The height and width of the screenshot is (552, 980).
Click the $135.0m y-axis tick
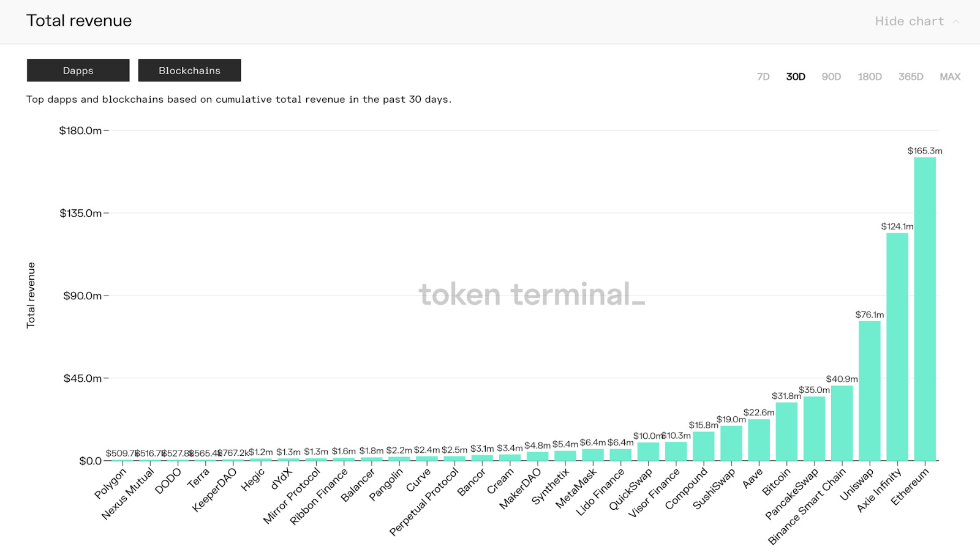pos(80,213)
